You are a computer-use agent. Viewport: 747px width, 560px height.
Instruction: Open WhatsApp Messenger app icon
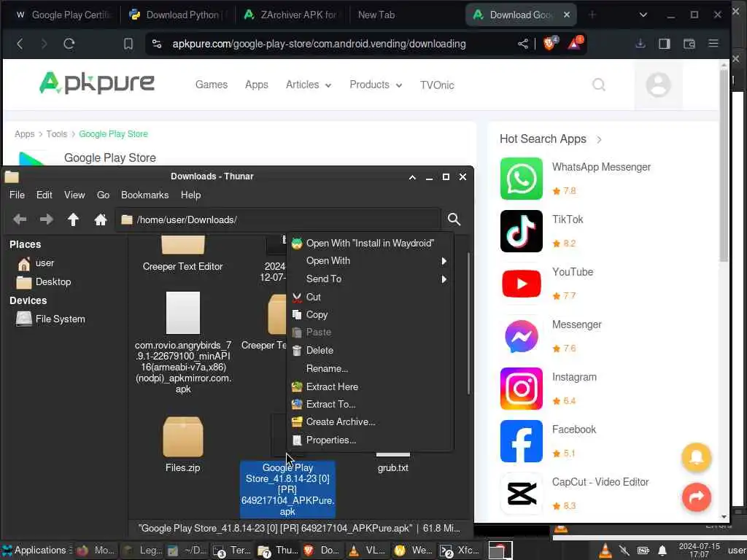[521, 179]
